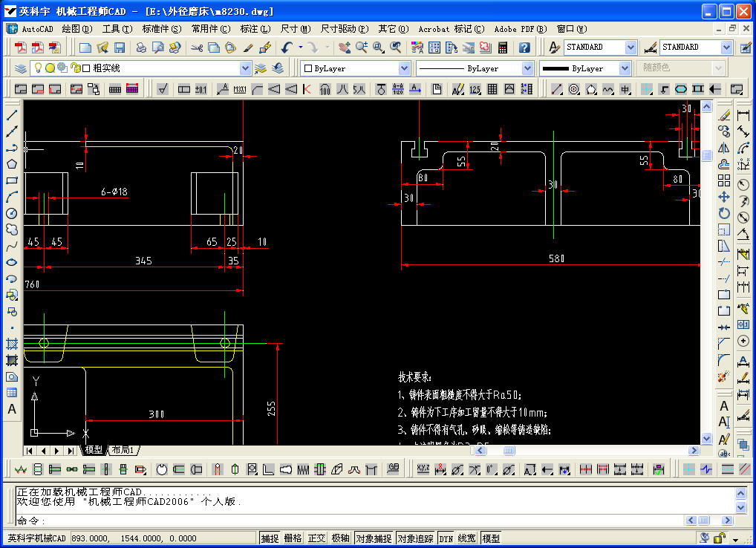Click the Rotate tool
Screen dimensions: 756x548
[724, 214]
